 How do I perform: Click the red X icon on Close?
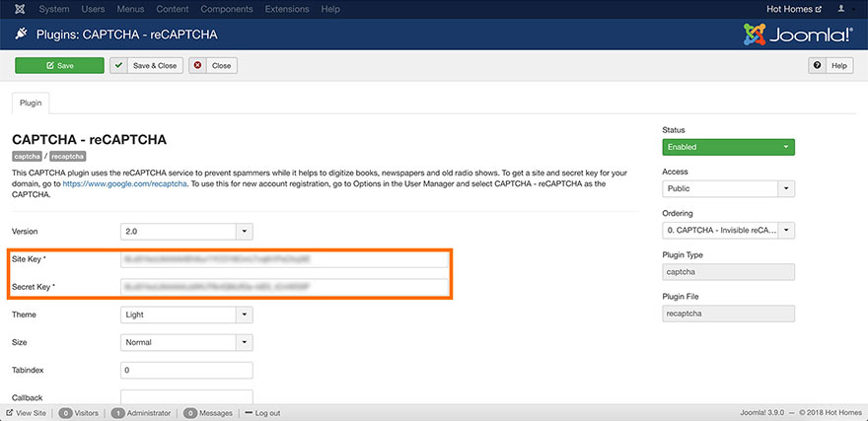(197, 65)
